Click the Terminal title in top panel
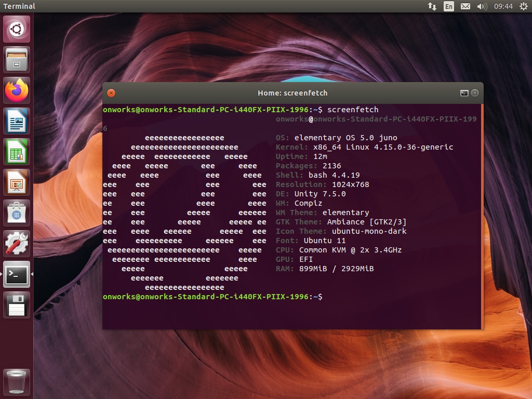 (19, 6)
